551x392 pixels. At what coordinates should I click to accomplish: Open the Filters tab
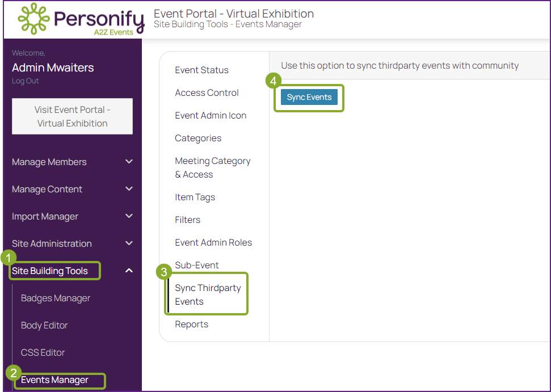point(188,220)
